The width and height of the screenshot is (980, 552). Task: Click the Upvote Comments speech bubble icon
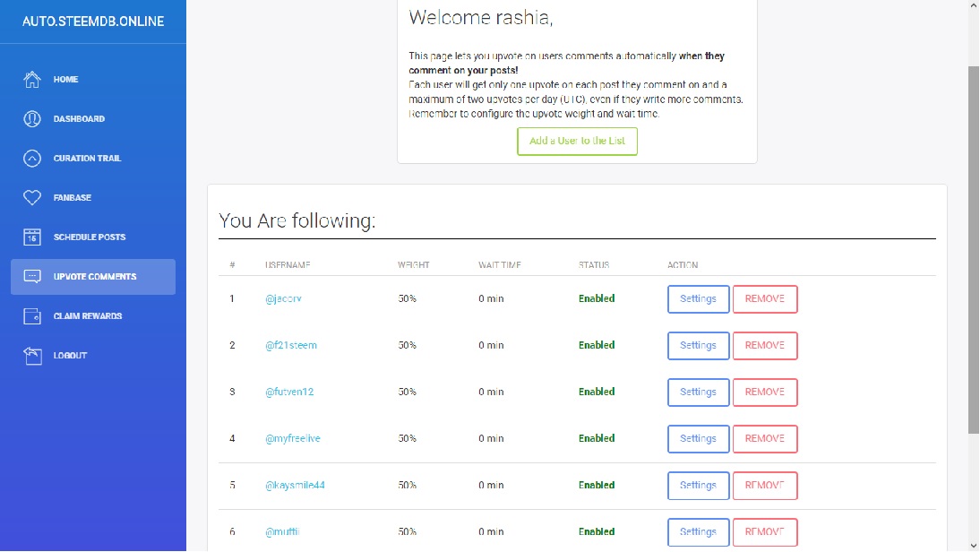pyautogui.click(x=32, y=277)
